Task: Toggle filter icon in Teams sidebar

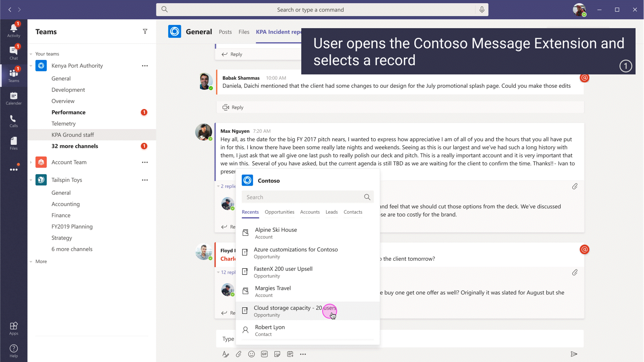Action: [145, 32]
